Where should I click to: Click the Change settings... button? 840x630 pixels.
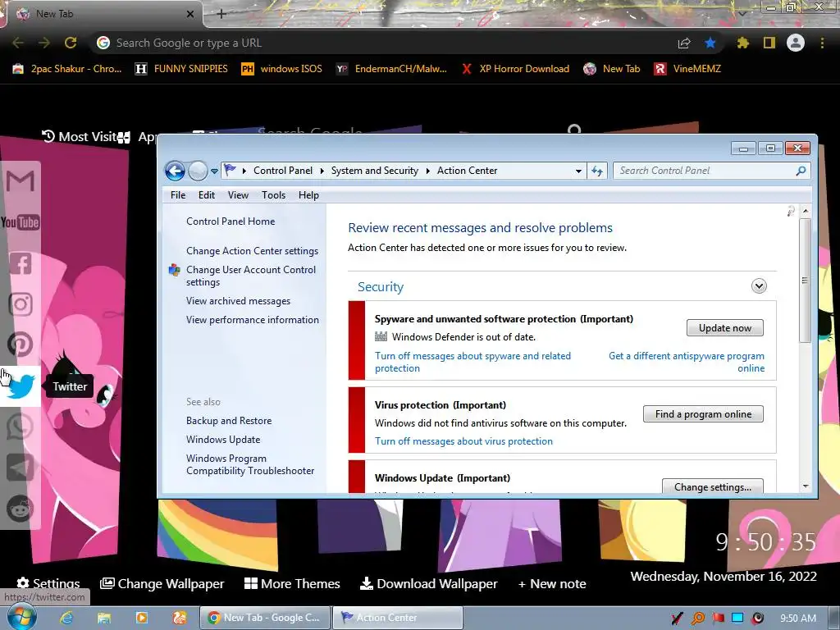[713, 486]
